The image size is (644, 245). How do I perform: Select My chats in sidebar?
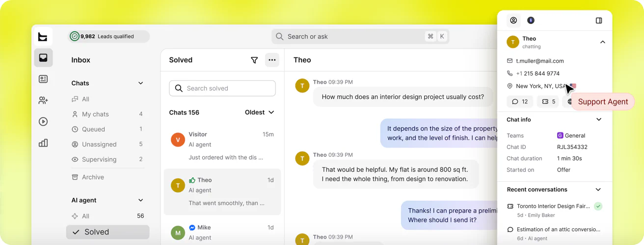tap(108, 114)
